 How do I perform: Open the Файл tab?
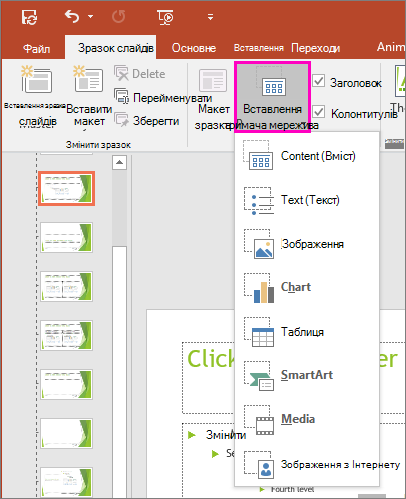pyautogui.click(x=36, y=49)
